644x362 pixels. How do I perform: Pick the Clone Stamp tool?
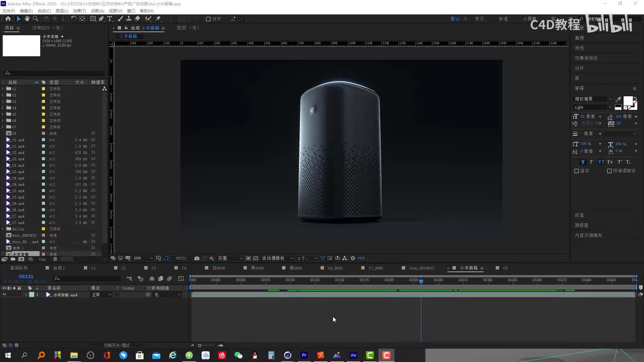129,19
